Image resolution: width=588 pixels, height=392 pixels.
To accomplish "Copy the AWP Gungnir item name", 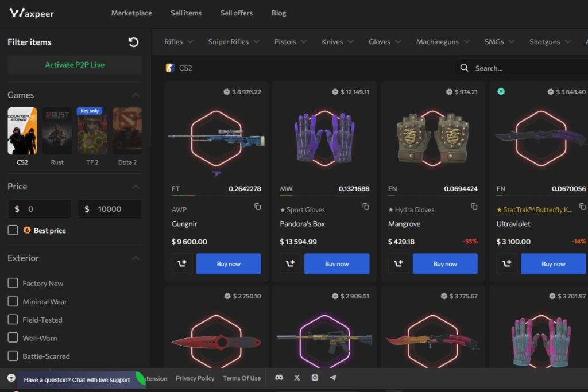I will 257,207.
